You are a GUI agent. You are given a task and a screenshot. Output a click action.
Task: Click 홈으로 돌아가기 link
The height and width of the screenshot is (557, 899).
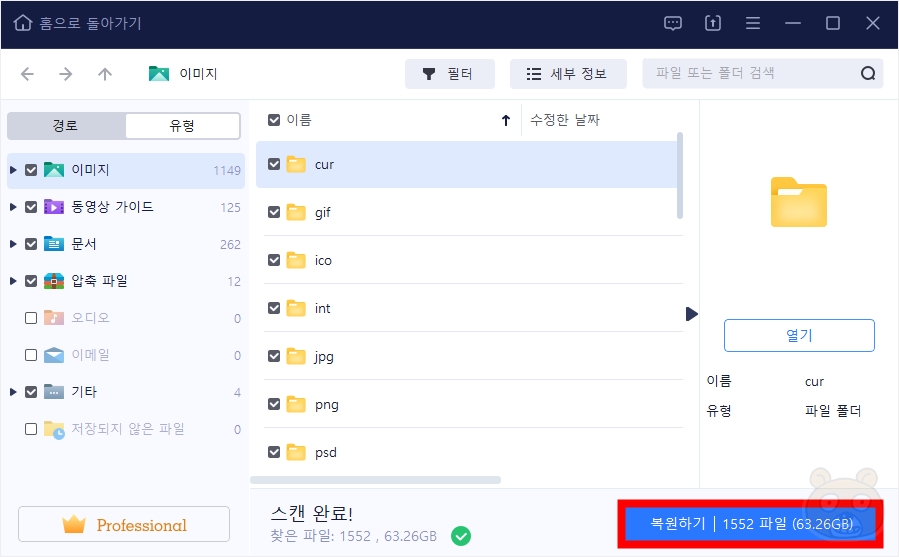(90, 24)
